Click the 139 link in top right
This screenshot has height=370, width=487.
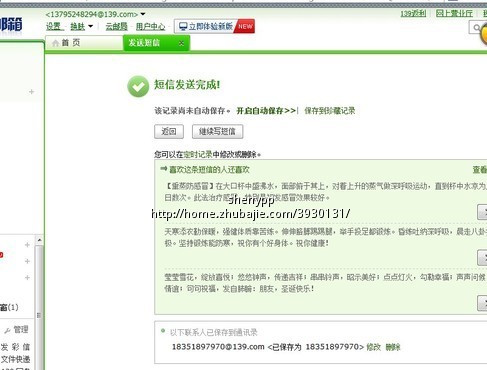(x=413, y=13)
